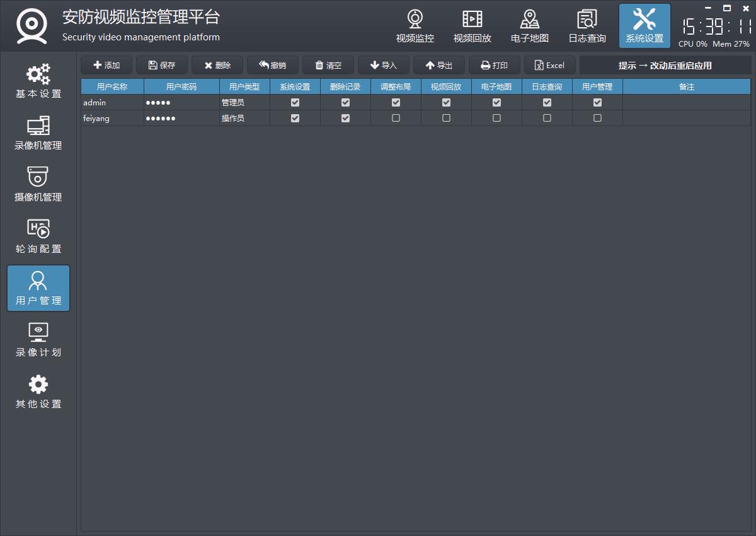Click the feiyang user type cell

(244, 118)
